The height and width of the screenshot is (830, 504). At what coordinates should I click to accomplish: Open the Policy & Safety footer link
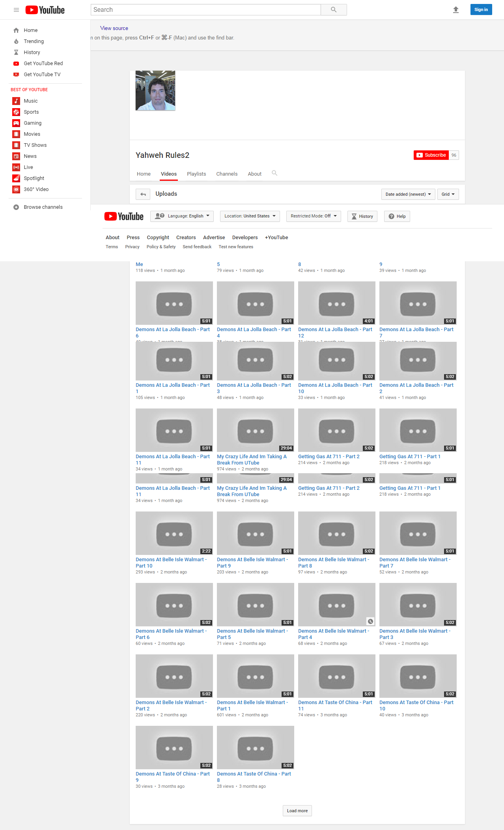pyautogui.click(x=161, y=247)
